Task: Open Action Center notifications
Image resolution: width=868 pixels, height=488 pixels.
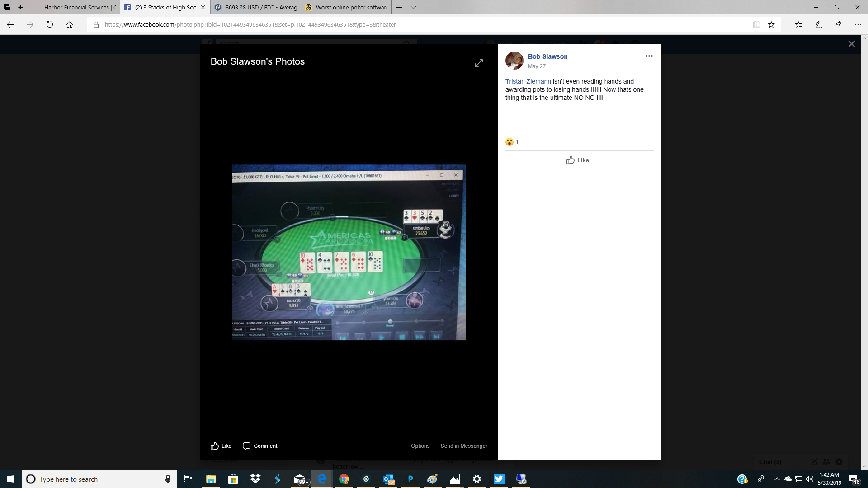Action: pyautogui.click(x=854, y=479)
